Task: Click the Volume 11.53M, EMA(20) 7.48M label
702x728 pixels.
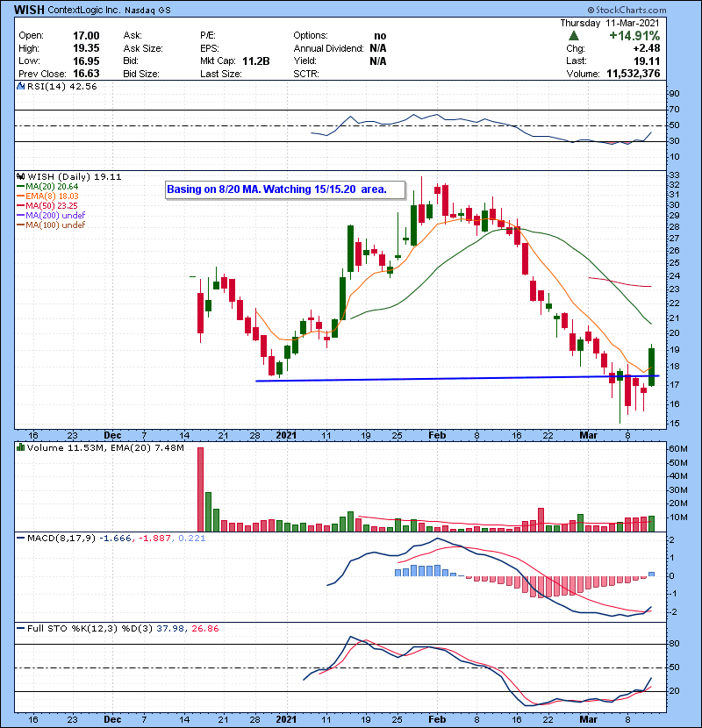Action: 105,447
